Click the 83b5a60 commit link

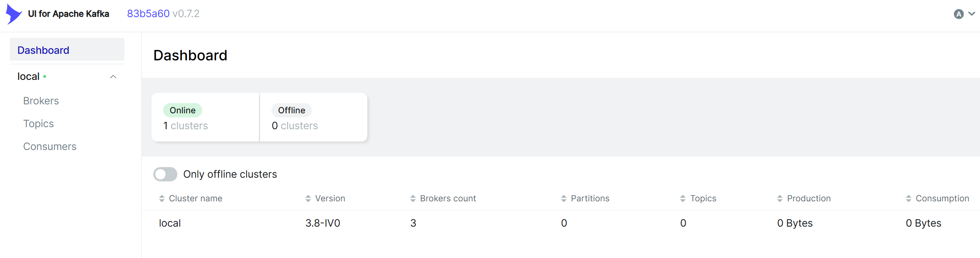148,13
